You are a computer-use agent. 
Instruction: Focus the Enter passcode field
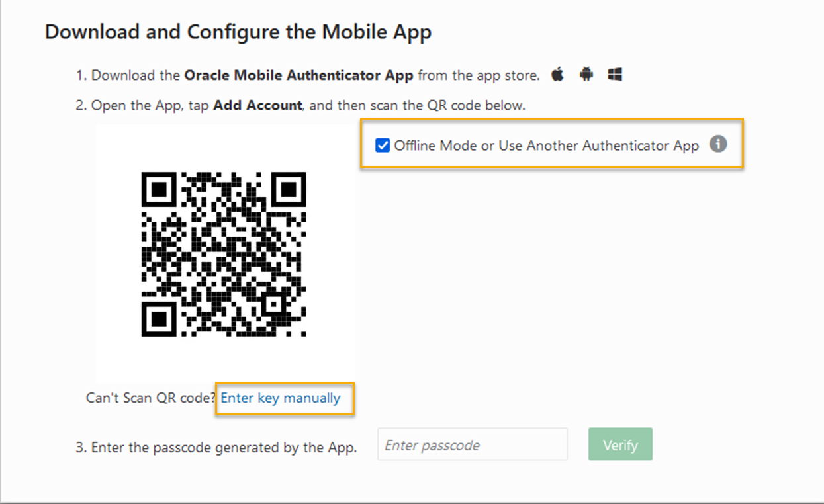click(472, 444)
